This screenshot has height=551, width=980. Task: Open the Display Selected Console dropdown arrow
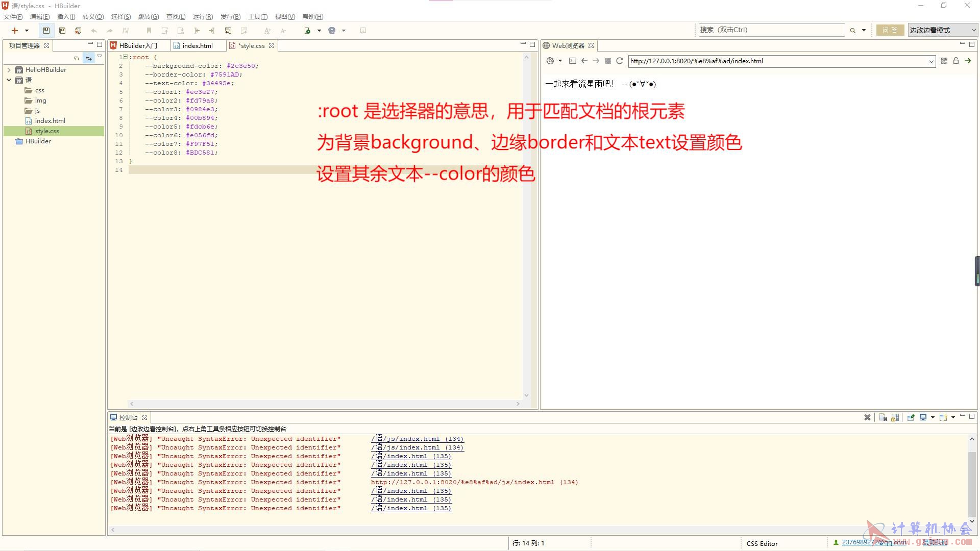[933, 417]
